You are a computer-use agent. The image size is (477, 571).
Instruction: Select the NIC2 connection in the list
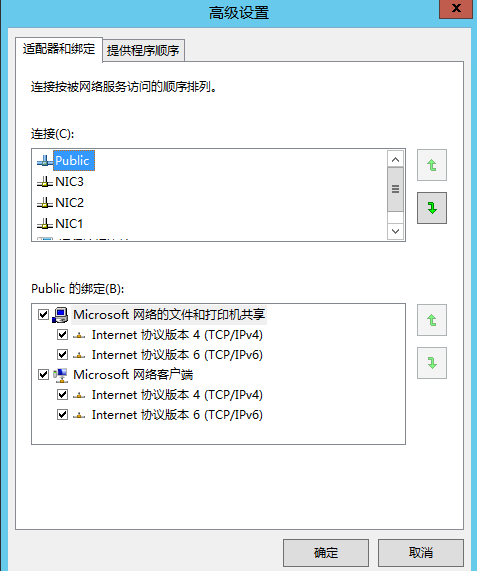(x=69, y=202)
